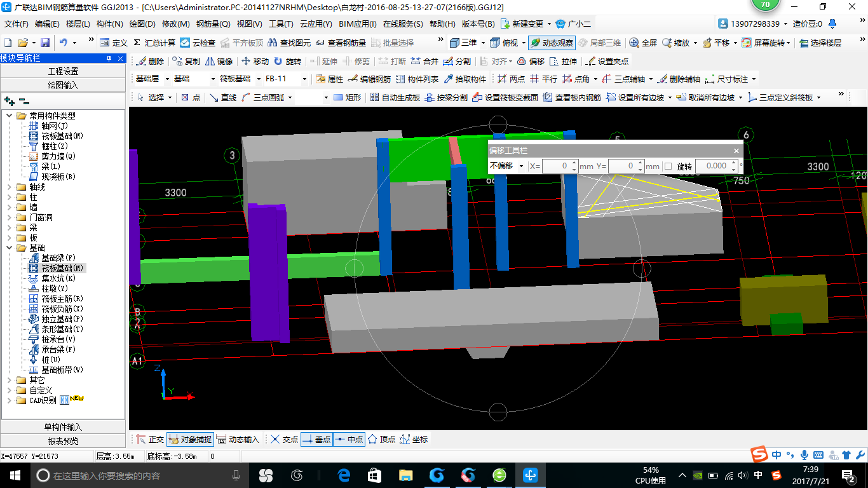868x488 pixels.
Task: Toggle 动态输入 dynamic input
Action: pos(238,439)
